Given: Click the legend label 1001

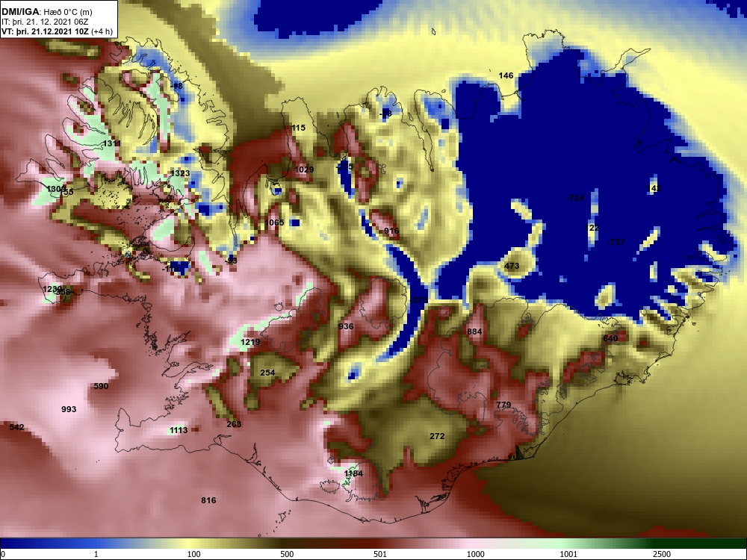Looking at the screenshot, I should tap(568, 554).
